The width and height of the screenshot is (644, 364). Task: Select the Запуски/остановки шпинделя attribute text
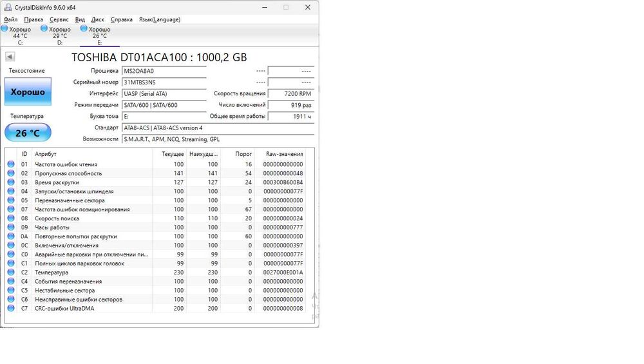74,191
